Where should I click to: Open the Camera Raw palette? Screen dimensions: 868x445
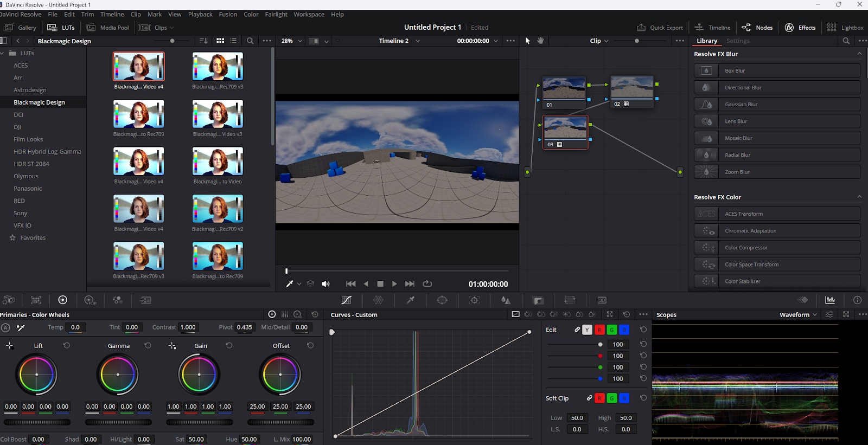coord(9,300)
